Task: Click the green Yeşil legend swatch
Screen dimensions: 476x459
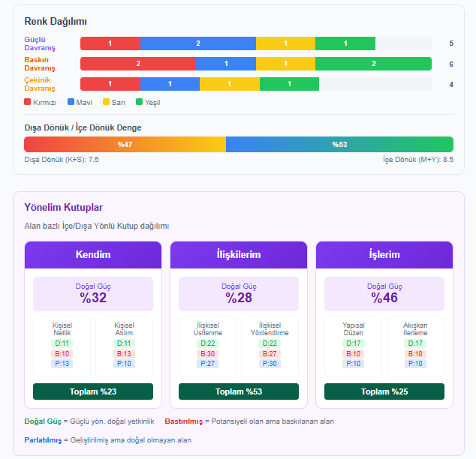Action: (138, 102)
